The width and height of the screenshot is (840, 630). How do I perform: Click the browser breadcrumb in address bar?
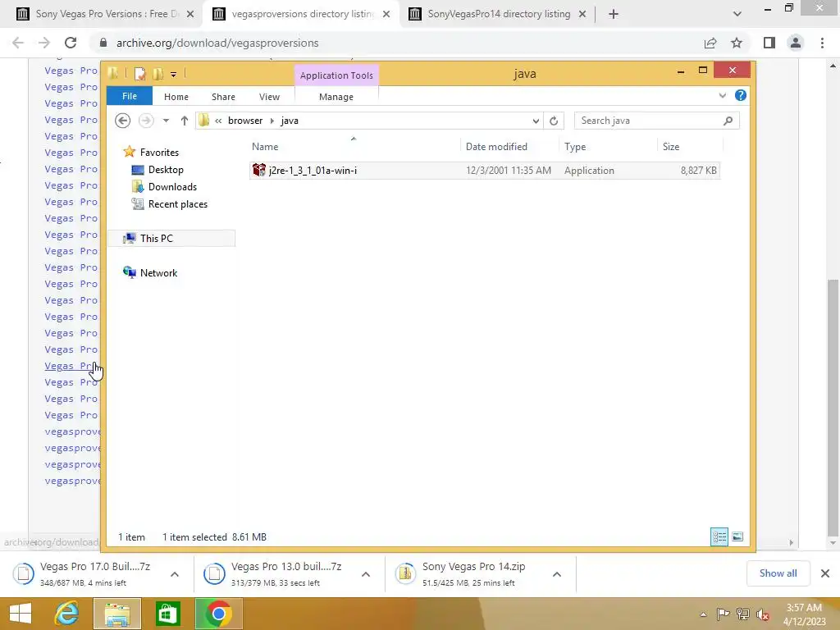point(245,121)
